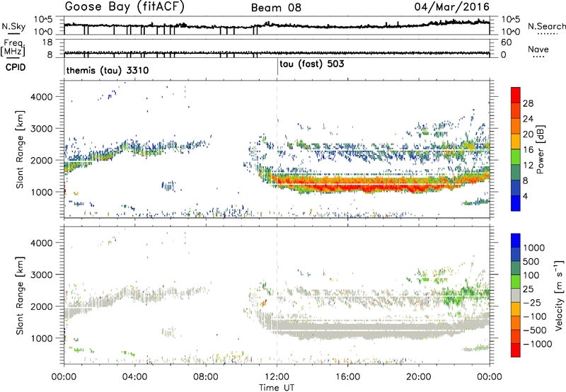Viewport: 566px width, 392px height.
Task: Click the '4' Power colorbar tick label
Action: (x=525, y=196)
